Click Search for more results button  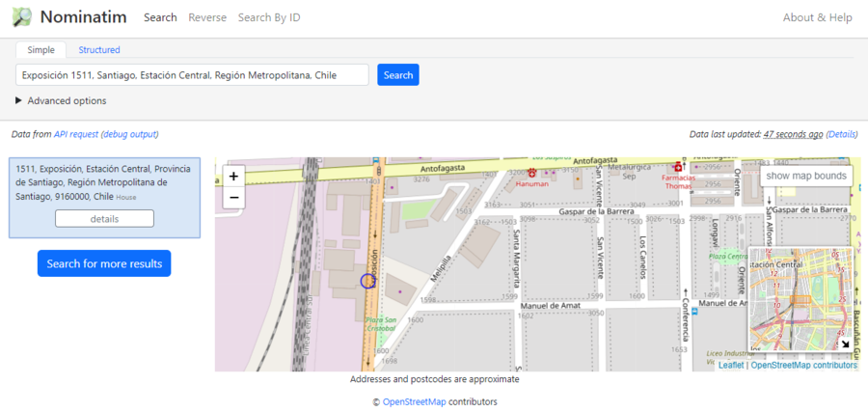104,263
